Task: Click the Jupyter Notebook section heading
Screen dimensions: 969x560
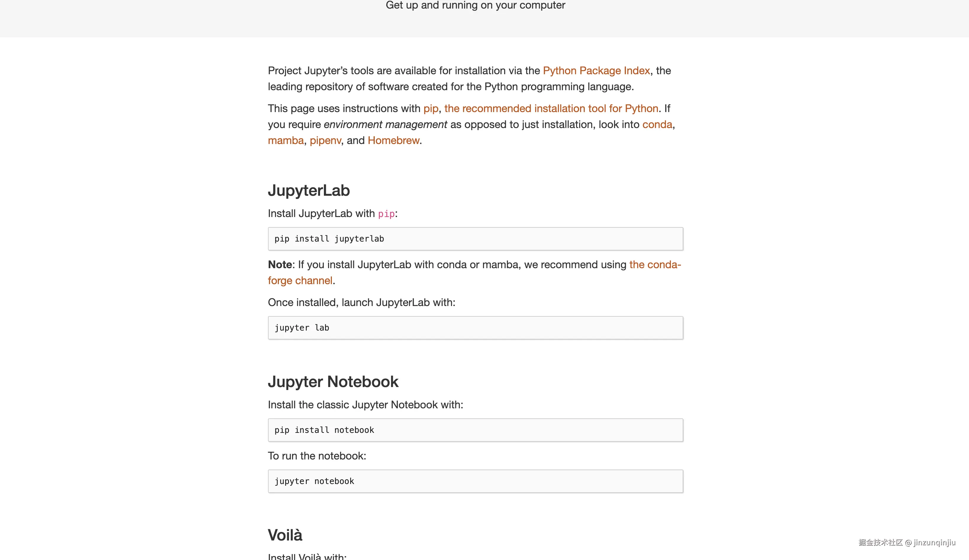Action: click(333, 382)
